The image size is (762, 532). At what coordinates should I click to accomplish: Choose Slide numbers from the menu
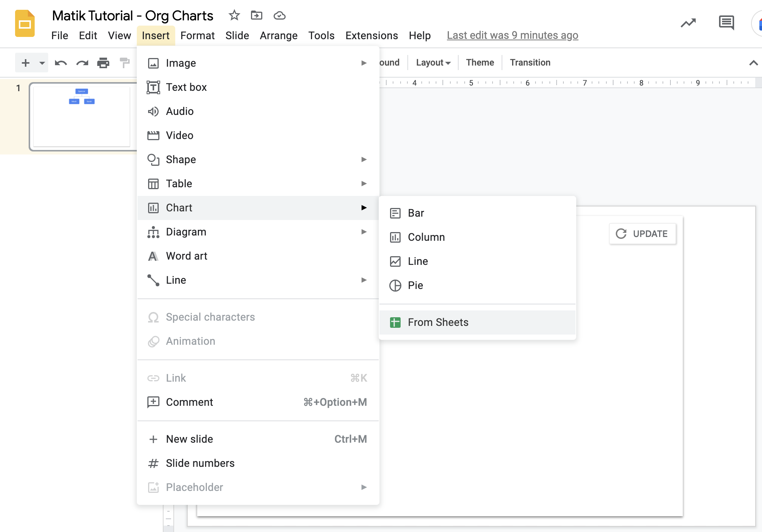click(x=258, y=463)
